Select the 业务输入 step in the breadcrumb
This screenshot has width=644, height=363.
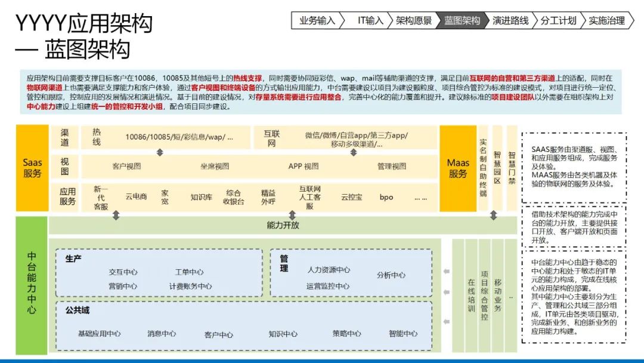click(317, 20)
